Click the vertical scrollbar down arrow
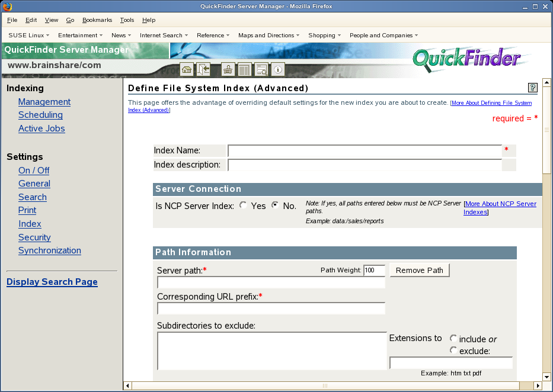Image resolution: width=553 pixels, height=392 pixels. 546,377
